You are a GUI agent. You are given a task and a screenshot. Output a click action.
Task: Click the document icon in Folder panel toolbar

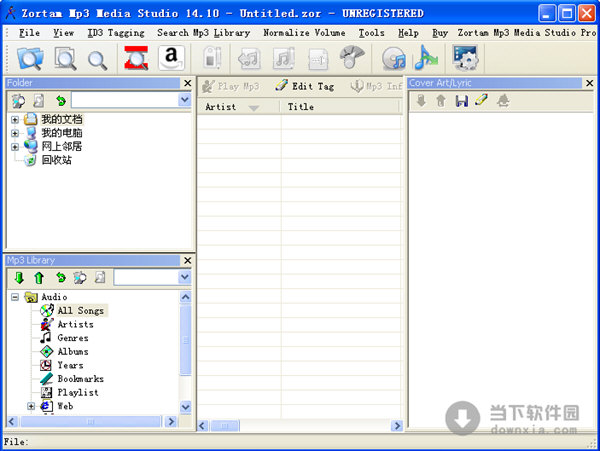pyautogui.click(x=39, y=101)
